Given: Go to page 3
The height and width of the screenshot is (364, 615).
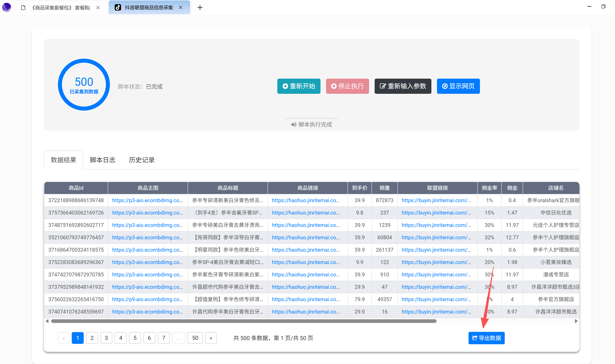Looking at the screenshot, I should click(106, 338).
